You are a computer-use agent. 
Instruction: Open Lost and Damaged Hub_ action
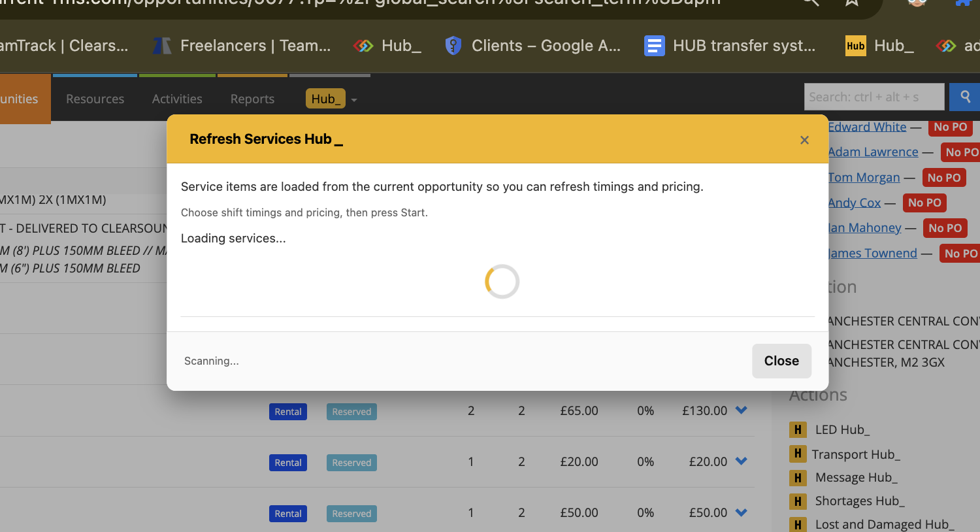coord(885,524)
